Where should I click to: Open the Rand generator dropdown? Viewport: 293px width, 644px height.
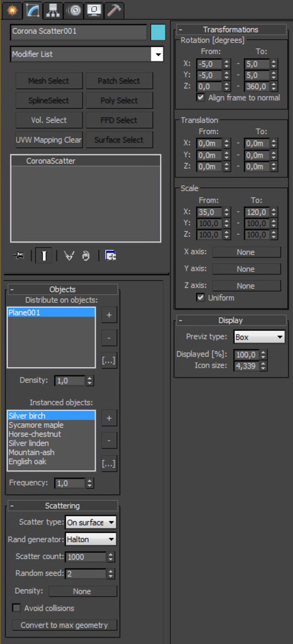click(x=91, y=539)
